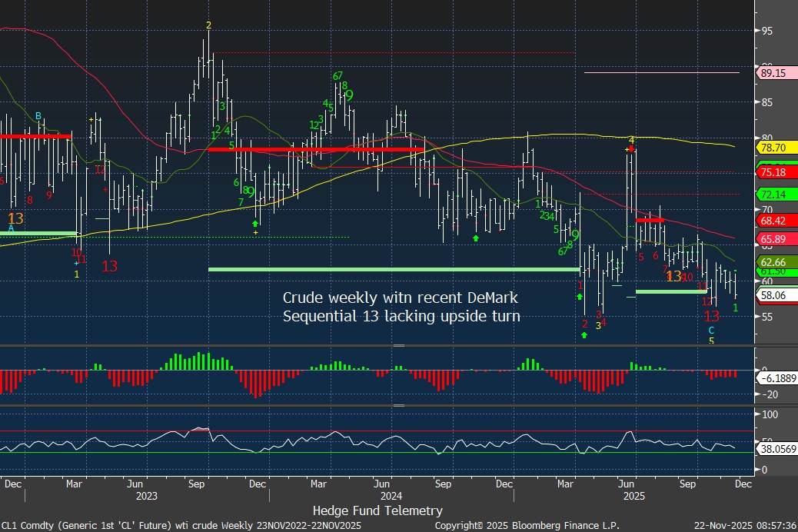Click the large red 13 under spring 2023 low
The height and width of the screenshot is (532, 798).
point(110,266)
